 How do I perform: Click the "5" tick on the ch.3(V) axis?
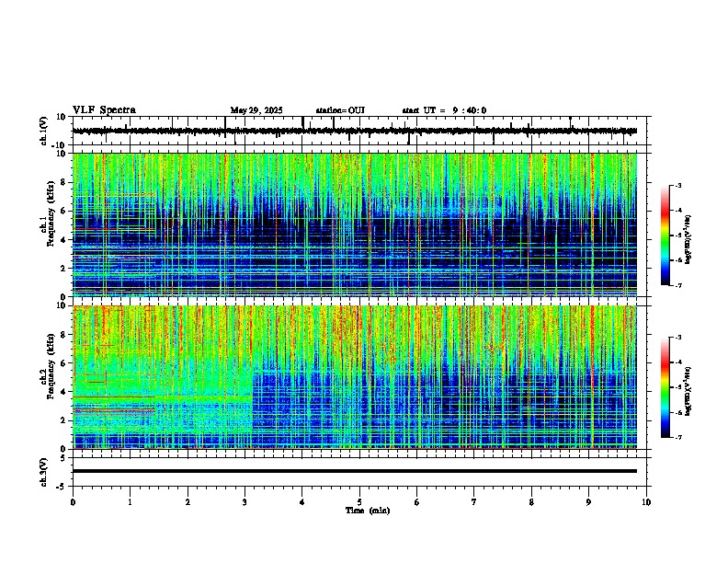(63, 457)
